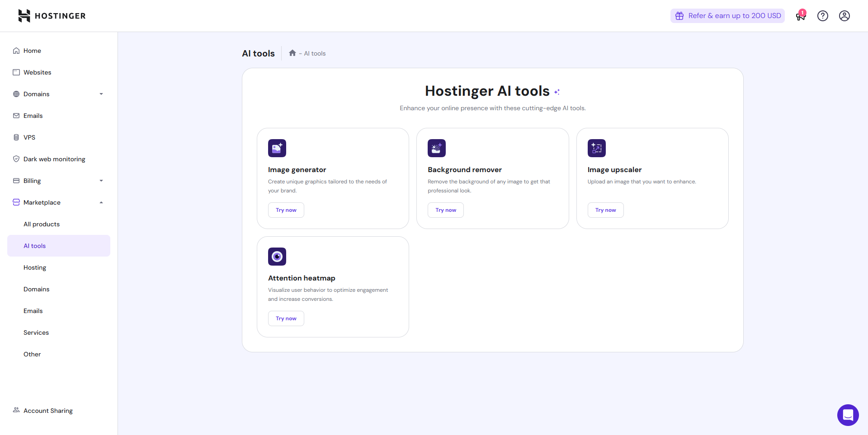Click Refer & earn up to 200 USD
Screen dimensions: 868x435
click(727, 16)
